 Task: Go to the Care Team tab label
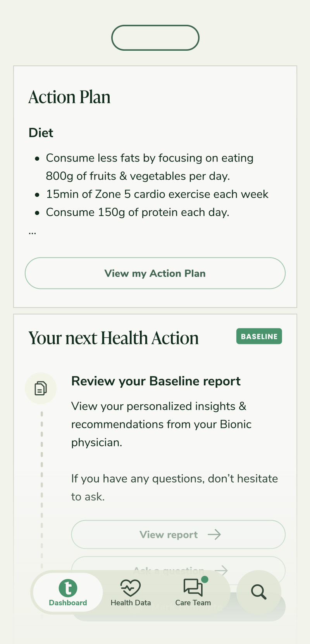(x=193, y=603)
